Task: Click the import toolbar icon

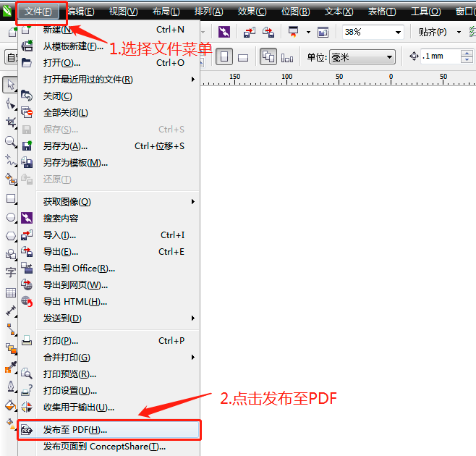Action: (x=250, y=32)
